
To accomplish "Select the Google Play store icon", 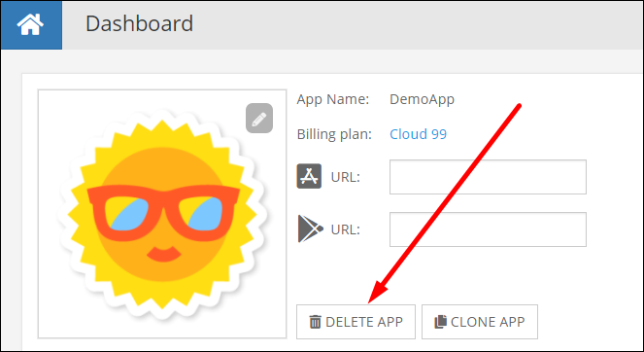I will pyautogui.click(x=310, y=229).
